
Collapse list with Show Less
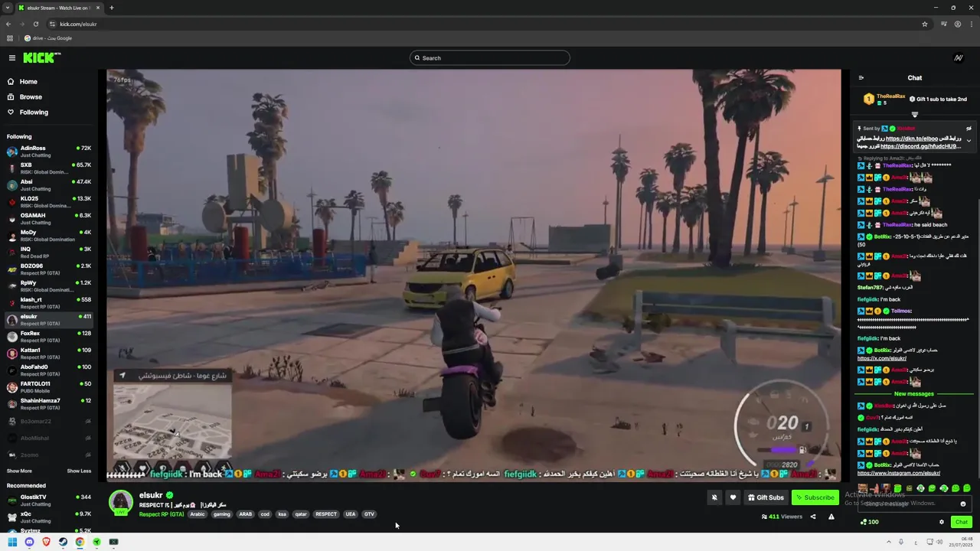click(x=79, y=471)
